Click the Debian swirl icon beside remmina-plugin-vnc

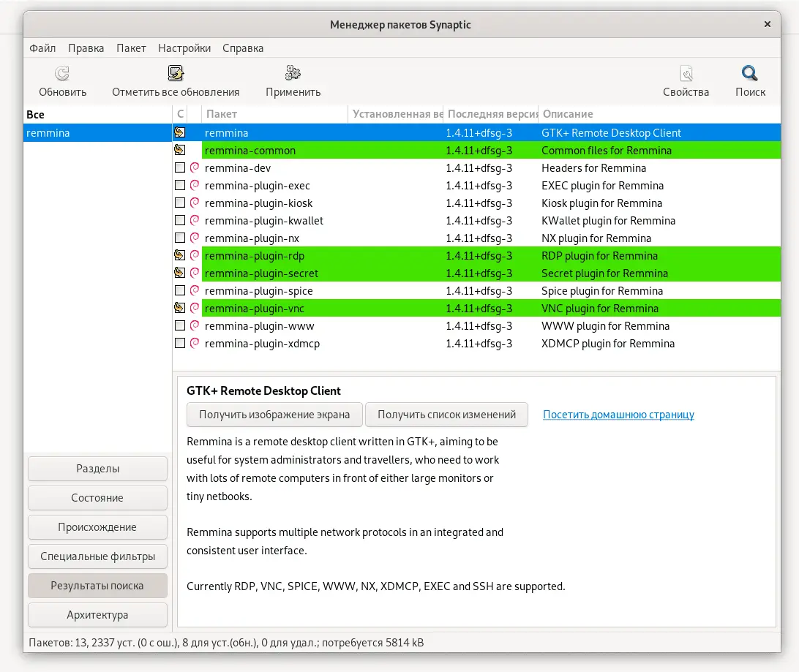pos(195,308)
